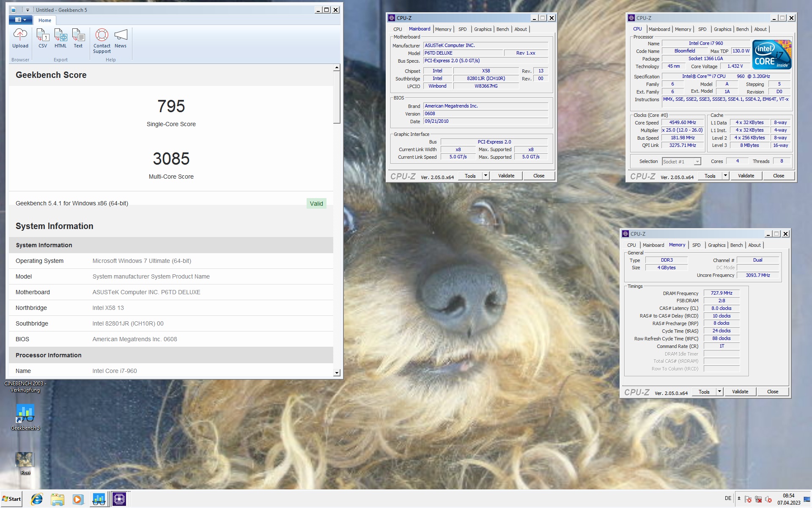
Task: Click Close button in processor CPU-Z window
Action: [x=779, y=176]
